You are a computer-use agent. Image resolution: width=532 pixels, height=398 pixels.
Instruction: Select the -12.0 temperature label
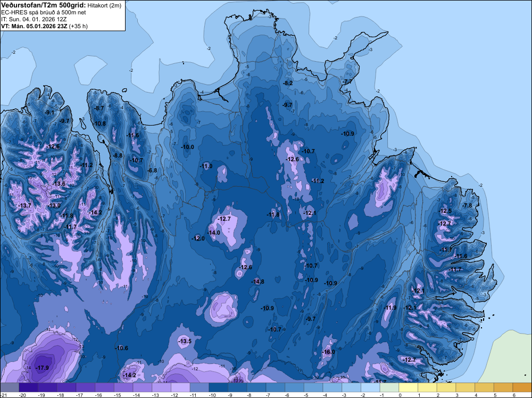pyautogui.click(x=198, y=238)
